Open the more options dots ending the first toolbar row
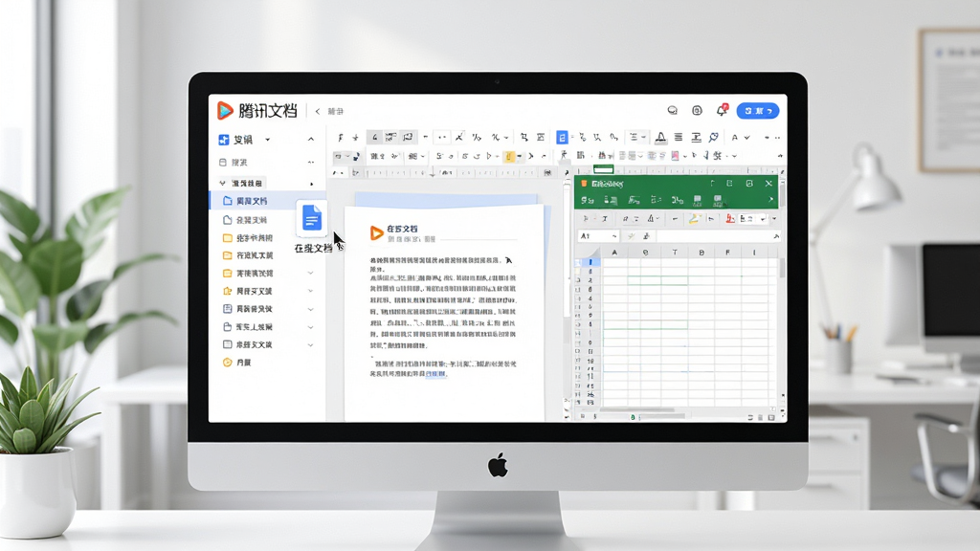This screenshot has height=551, width=980. point(777,138)
